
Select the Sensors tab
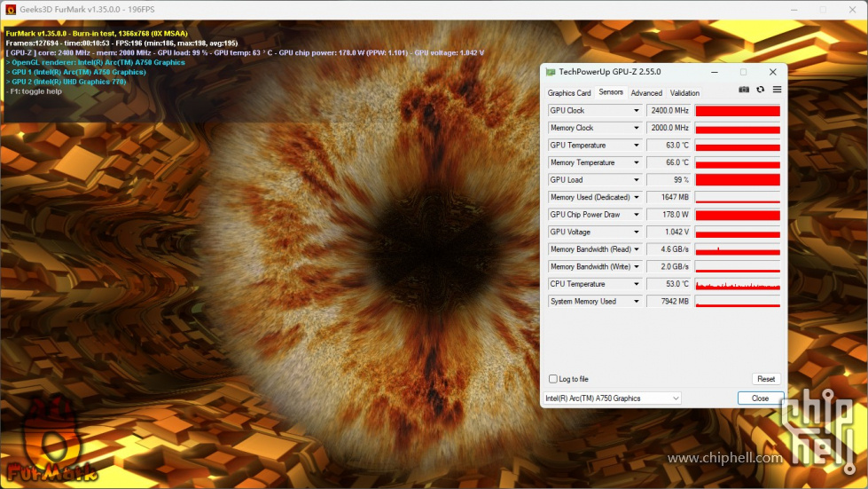tap(611, 92)
